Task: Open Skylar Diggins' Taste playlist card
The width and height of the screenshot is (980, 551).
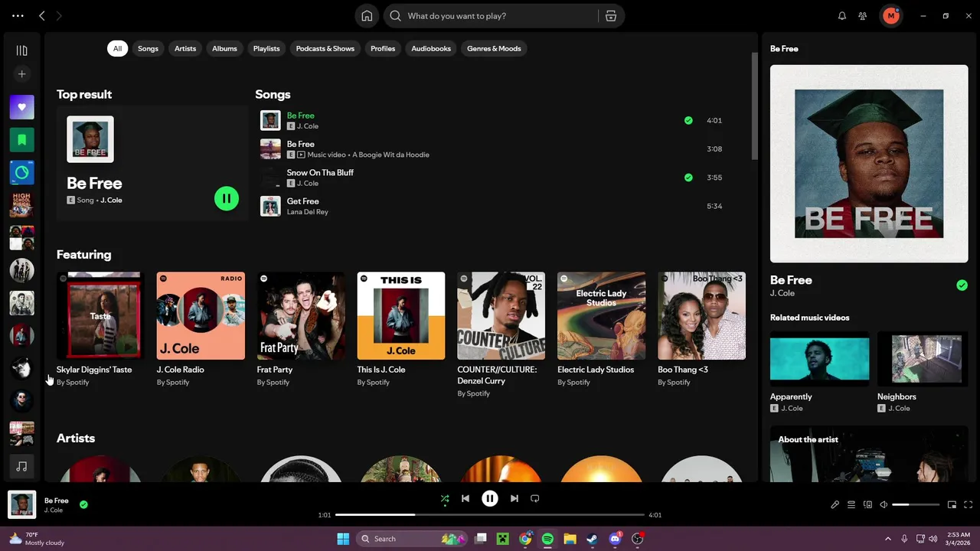Action: (x=100, y=329)
